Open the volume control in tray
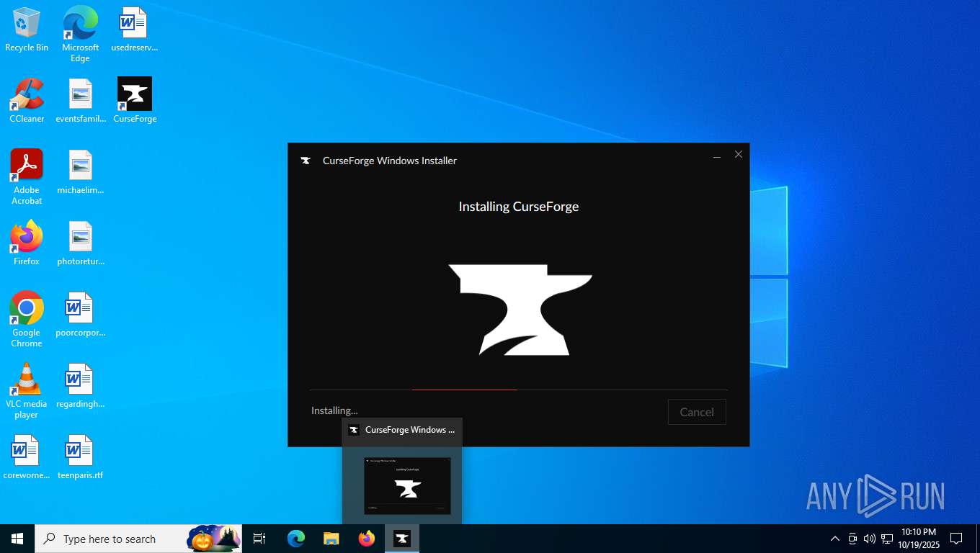Image resolution: width=980 pixels, height=553 pixels. (x=870, y=539)
